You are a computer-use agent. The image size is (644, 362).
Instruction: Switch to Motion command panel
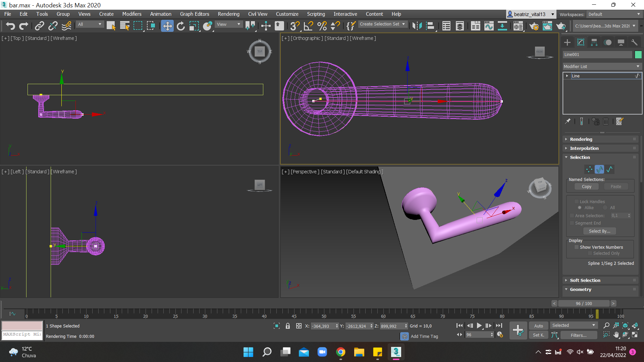[x=607, y=42]
